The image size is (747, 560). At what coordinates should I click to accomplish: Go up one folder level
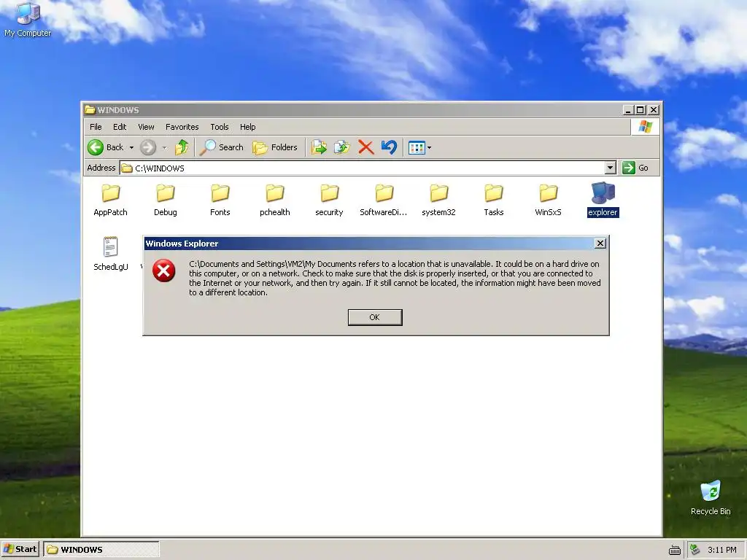182,147
